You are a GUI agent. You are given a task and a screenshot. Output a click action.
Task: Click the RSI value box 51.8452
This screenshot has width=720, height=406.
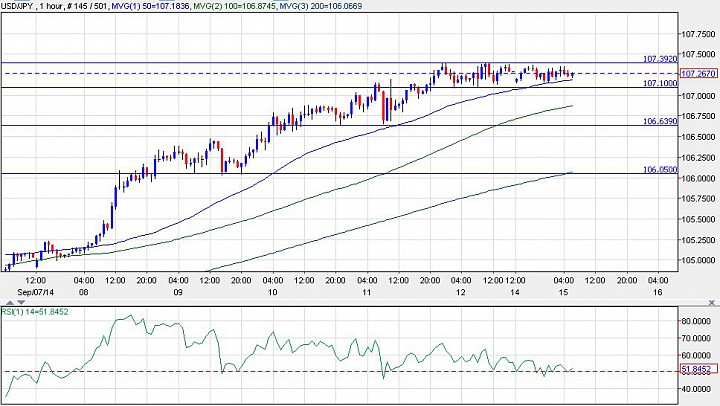click(x=698, y=369)
